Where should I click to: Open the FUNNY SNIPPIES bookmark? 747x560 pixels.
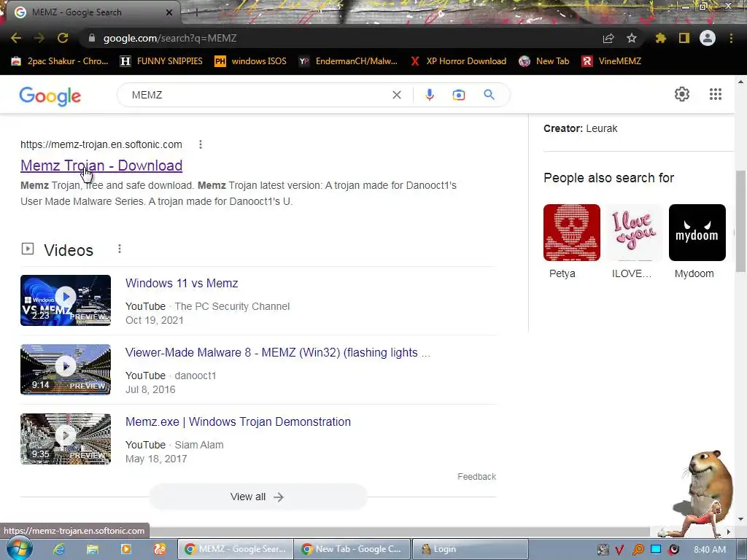[161, 61]
